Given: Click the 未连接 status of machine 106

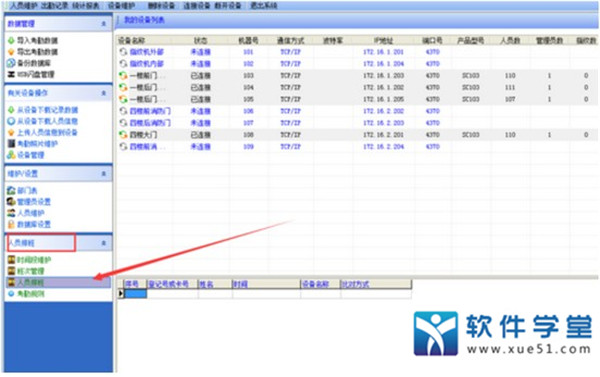Looking at the screenshot, I should [x=201, y=111].
